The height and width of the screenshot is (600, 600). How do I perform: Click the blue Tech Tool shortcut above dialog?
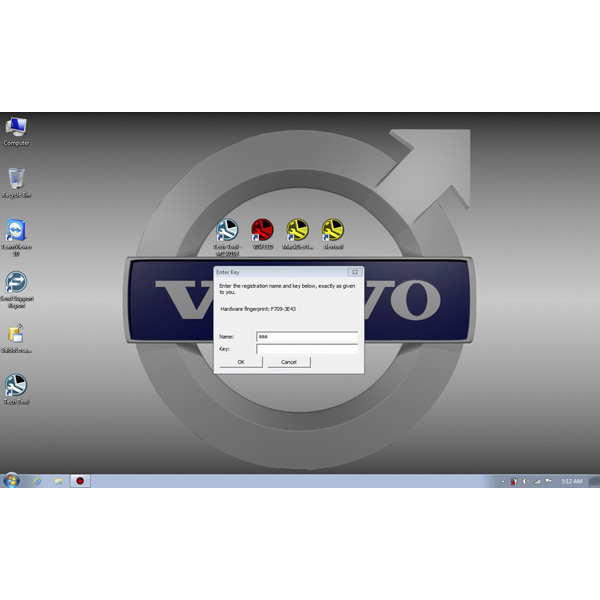(x=227, y=231)
